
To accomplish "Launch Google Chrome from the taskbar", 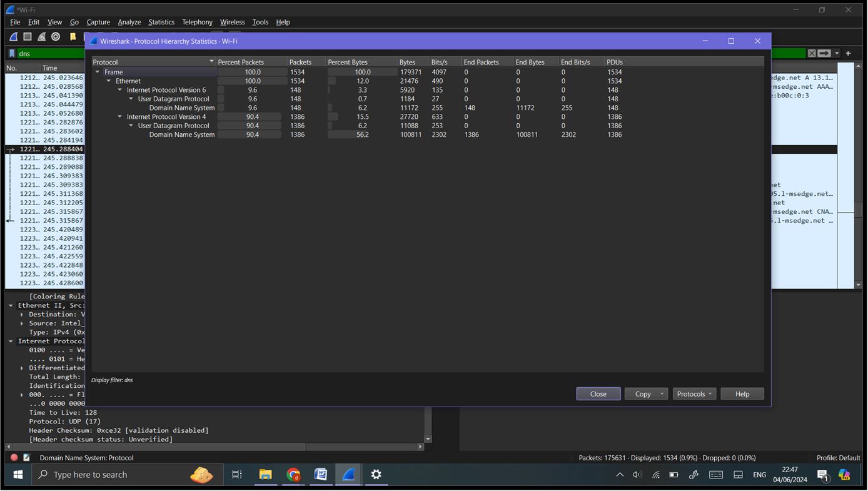I will pyautogui.click(x=293, y=474).
